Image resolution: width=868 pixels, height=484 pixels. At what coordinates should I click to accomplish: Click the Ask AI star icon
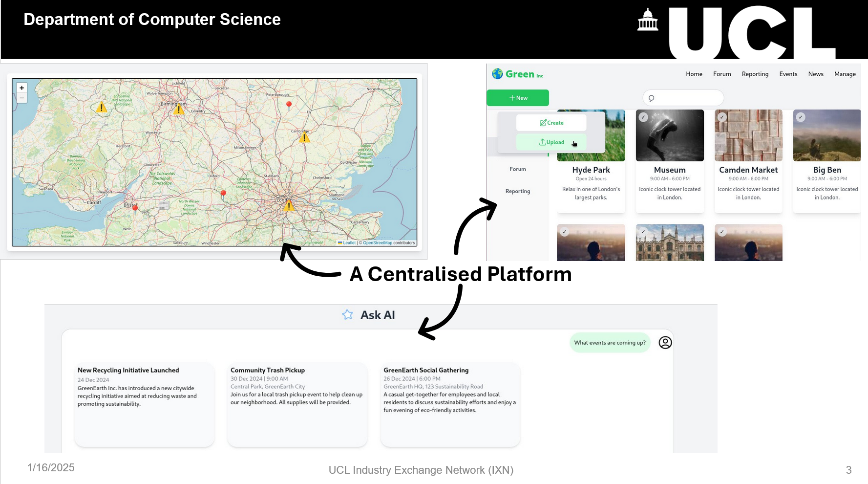point(347,315)
